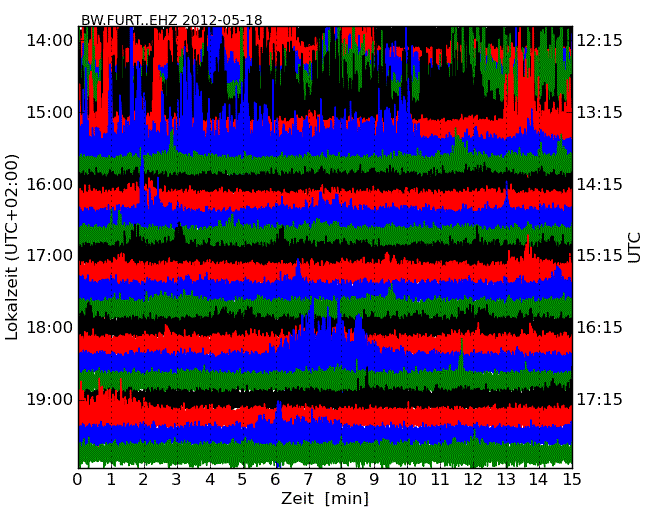650x520 pixels.
Task: Select the 5 minute tick label
Action: coord(243,480)
